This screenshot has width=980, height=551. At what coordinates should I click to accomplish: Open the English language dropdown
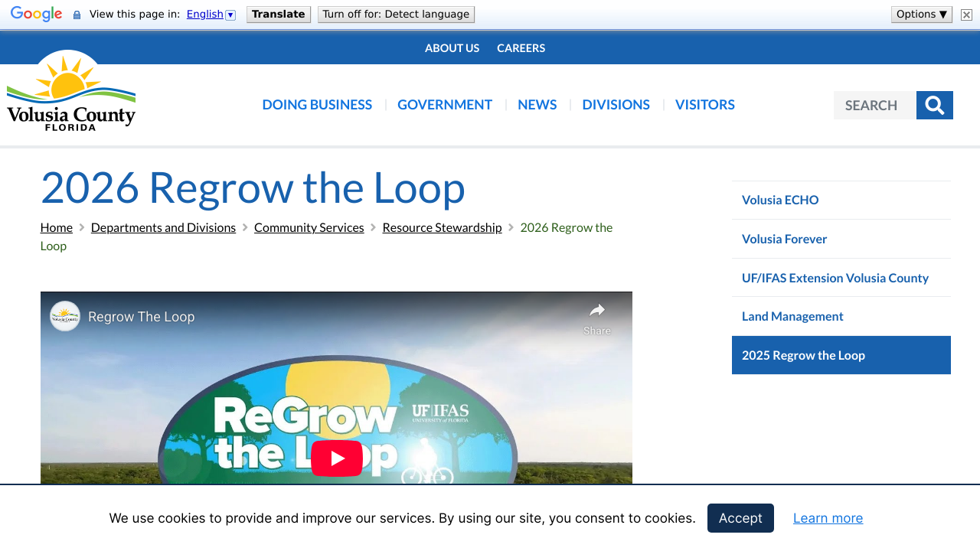coord(211,15)
